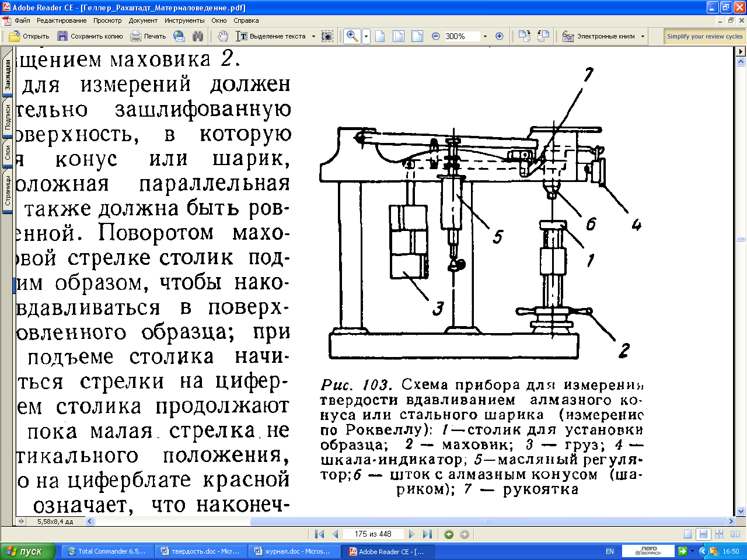Screen dimensions: 747x560
Task: Open the Файл menu
Action: pyautogui.click(x=23, y=20)
